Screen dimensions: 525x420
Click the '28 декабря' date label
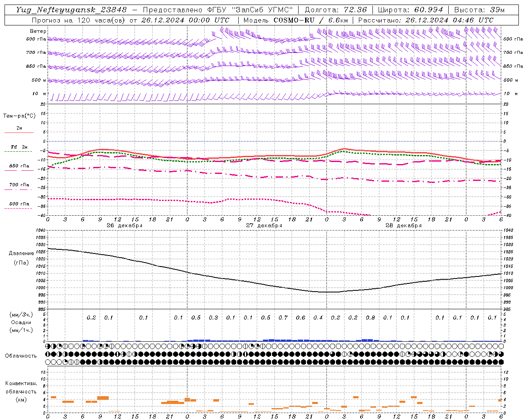click(x=404, y=226)
